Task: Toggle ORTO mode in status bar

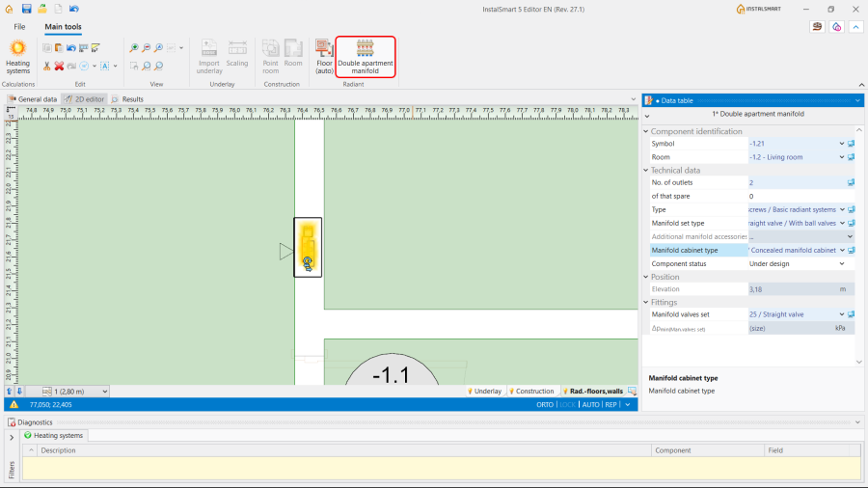Action: point(545,404)
